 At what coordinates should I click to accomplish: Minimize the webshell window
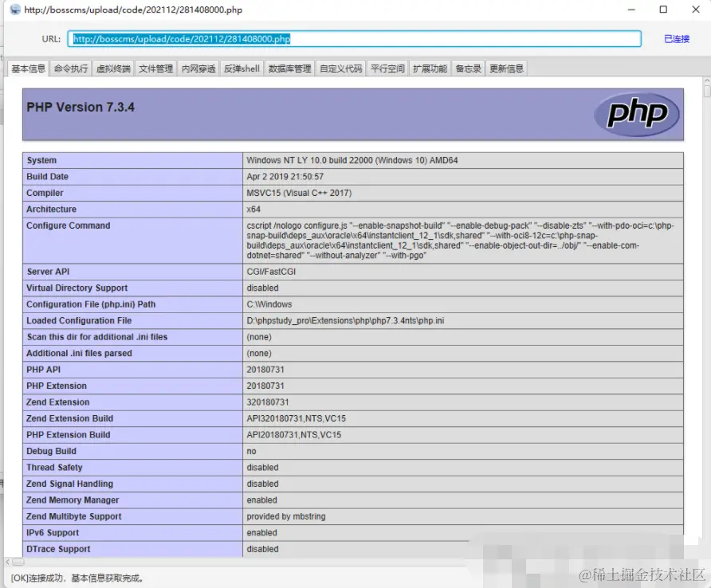tap(631, 10)
